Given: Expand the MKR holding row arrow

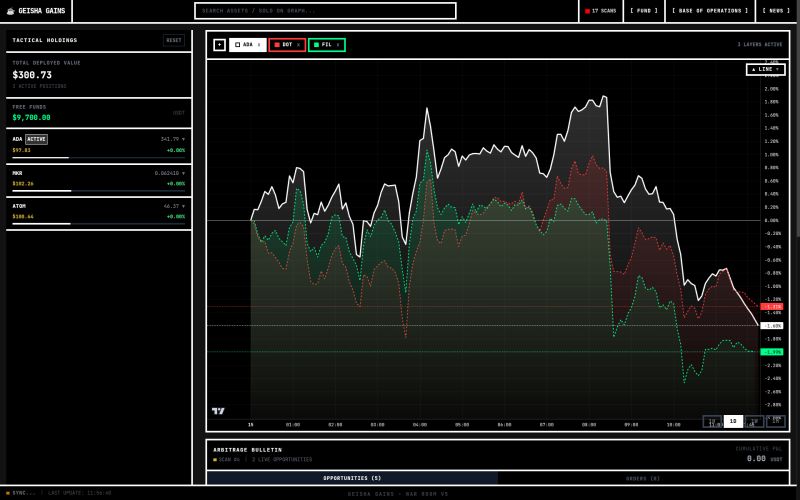Looking at the screenshot, I should tap(184, 173).
